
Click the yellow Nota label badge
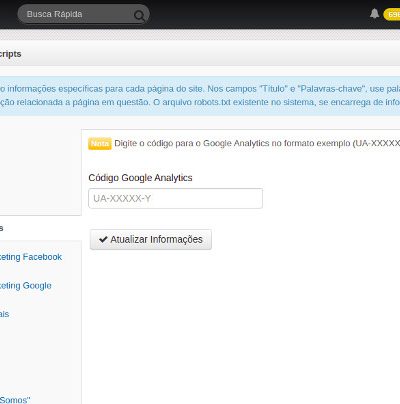[x=100, y=144]
